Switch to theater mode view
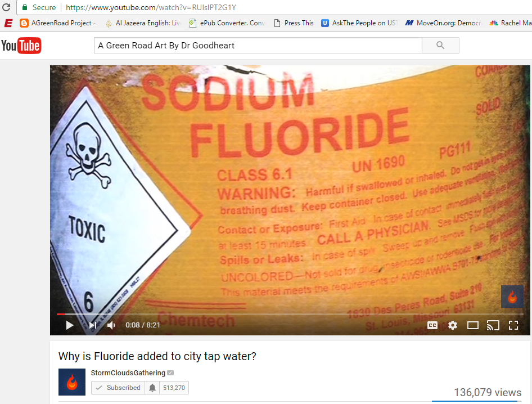The width and height of the screenshot is (532, 404). 472,325
